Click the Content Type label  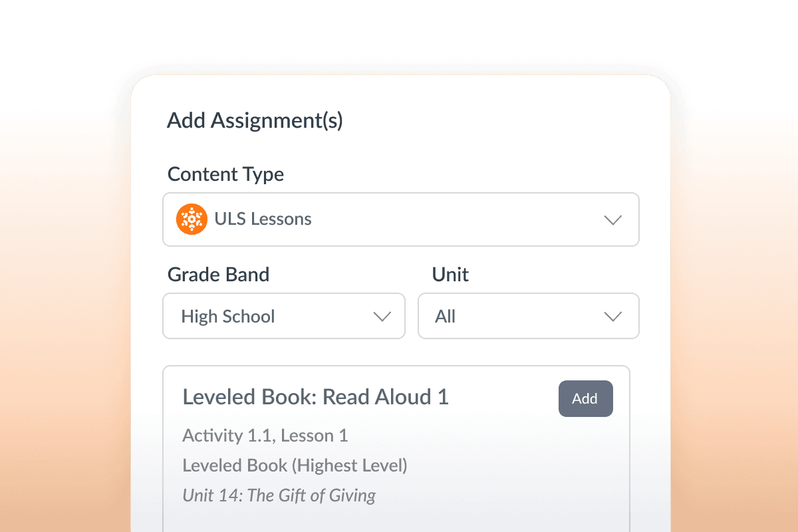tap(225, 174)
